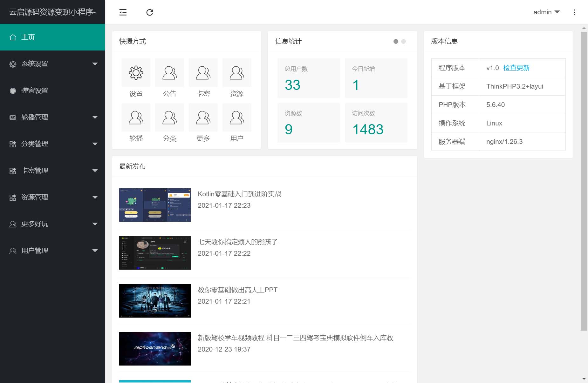The image size is (588, 383).
Task: Refresh the page with the reload icon
Action: click(x=150, y=12)
